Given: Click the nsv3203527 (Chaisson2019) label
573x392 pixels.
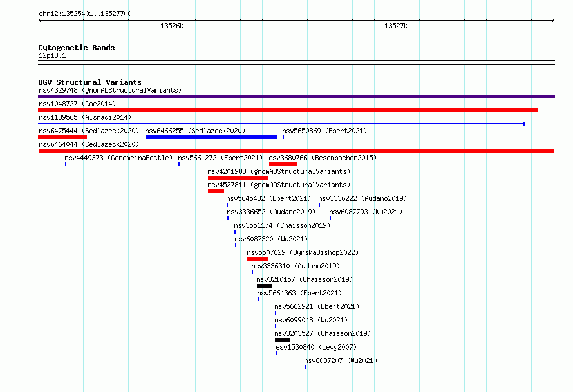Looking at the screenshot, I should point(323,333).
